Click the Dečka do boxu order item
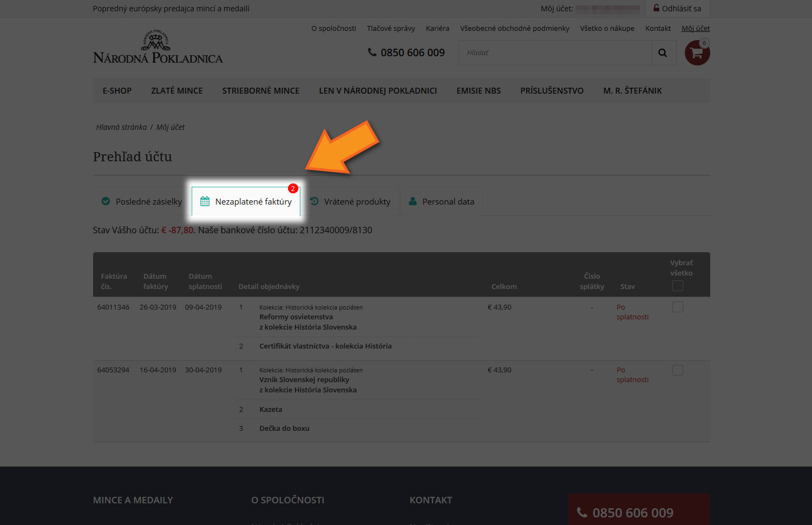This screenshot has height=525, width=812. pyautogui.click(x=284, y=429)
